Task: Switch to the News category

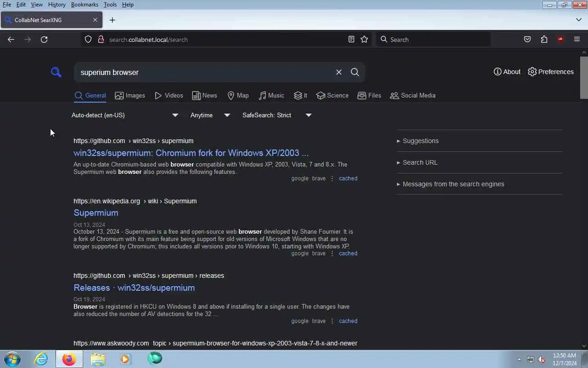Action: [204, 95]
